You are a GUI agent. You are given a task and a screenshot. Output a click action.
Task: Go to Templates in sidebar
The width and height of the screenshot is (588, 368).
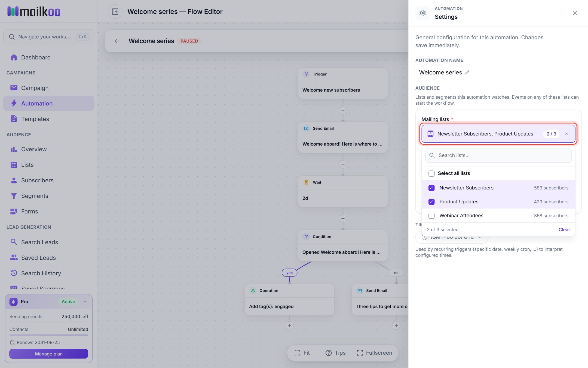[x=49, y=119]
